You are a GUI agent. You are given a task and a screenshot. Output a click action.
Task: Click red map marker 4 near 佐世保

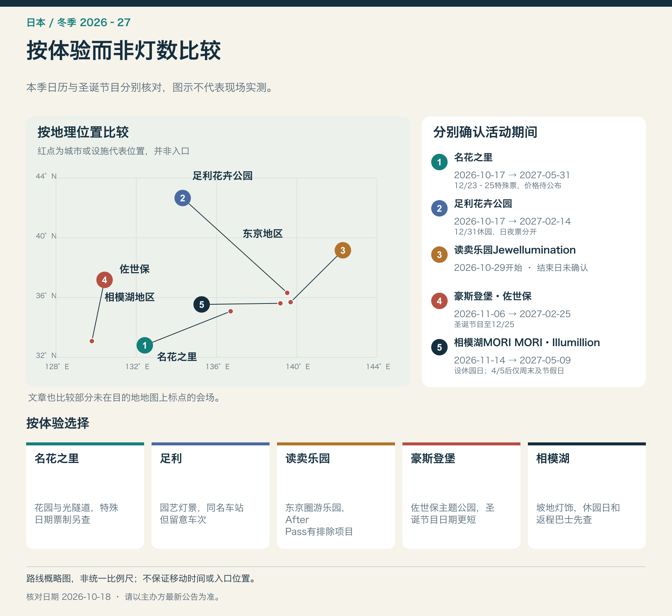pos(105,280)
